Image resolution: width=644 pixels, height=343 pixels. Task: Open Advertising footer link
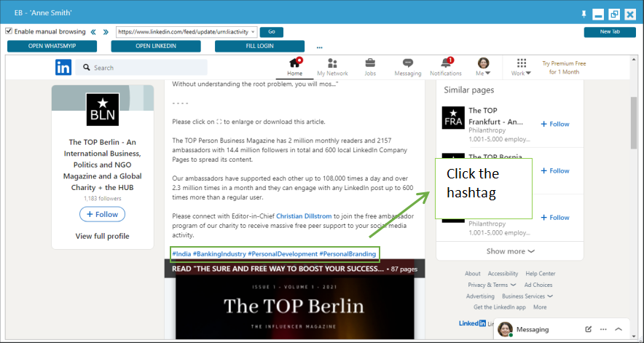point(480,296)
